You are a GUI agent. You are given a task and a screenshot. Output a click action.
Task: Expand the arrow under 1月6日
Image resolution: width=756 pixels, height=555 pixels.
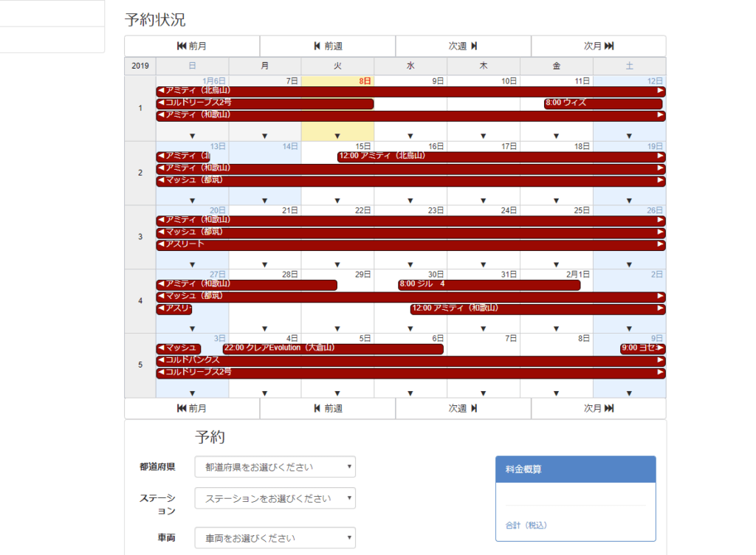pyautogui.click(x=193, y=137)
